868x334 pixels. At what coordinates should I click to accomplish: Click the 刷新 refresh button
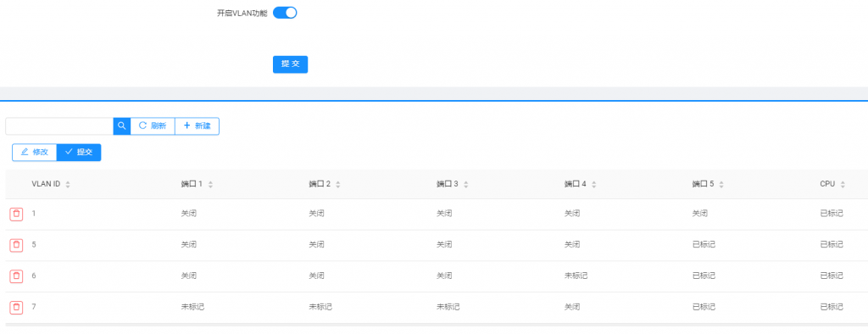pyautogui.click(x=153, y=125)
